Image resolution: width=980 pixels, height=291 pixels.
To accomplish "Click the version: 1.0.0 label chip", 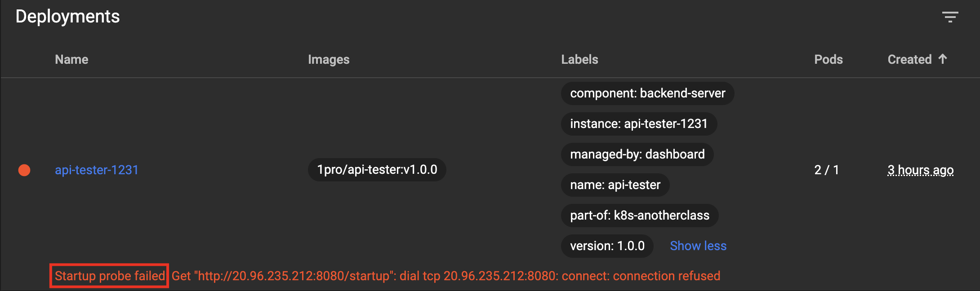I will pos(607,246).
